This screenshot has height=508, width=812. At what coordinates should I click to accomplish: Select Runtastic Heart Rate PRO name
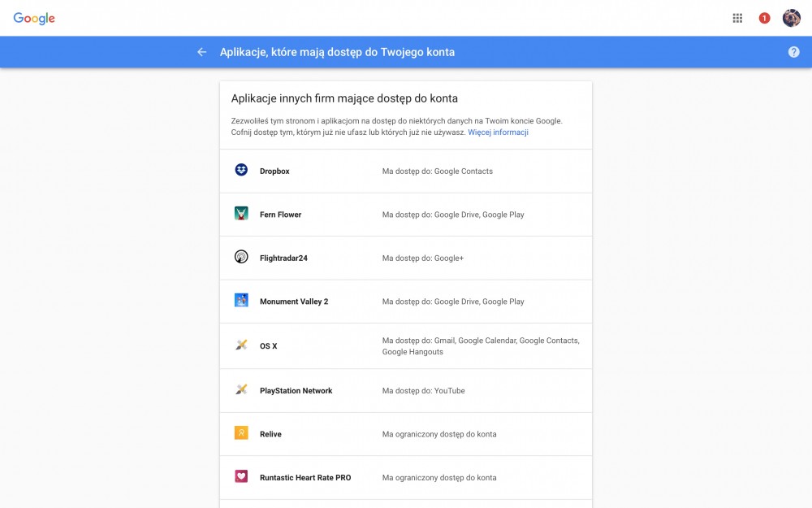[x=305, y=478]
